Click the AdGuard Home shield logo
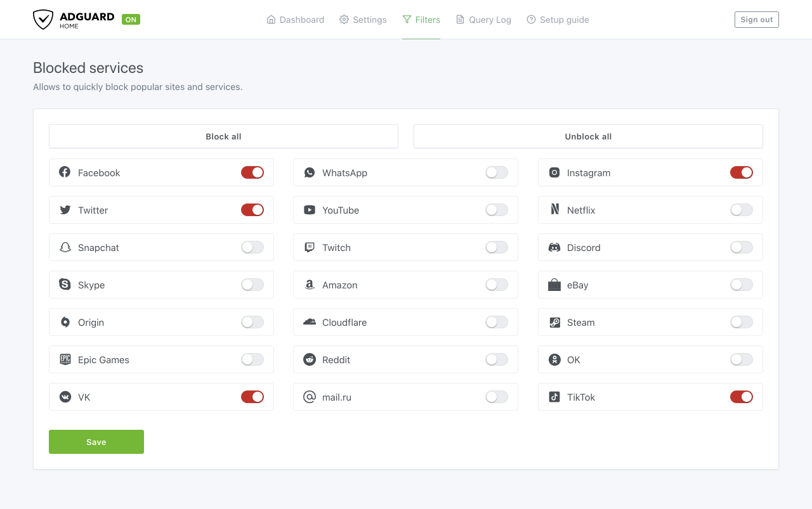Screen dimensions: 812x509 pyautogui.click(x=43, y=20)
